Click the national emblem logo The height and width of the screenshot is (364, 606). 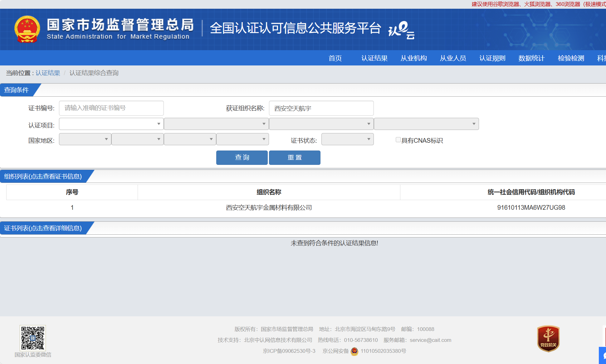pyautogui.click(x=27, y=29)
